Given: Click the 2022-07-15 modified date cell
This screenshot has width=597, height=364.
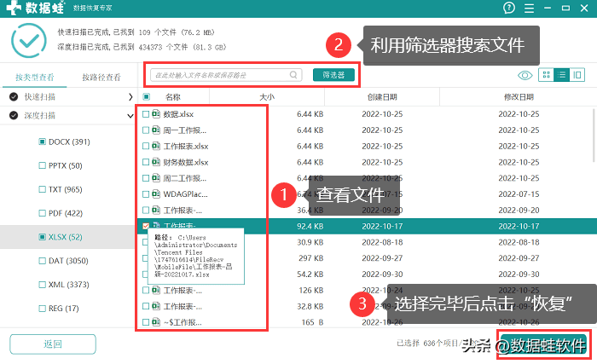Looking at the screenshot, I should (x=519, y=194).
